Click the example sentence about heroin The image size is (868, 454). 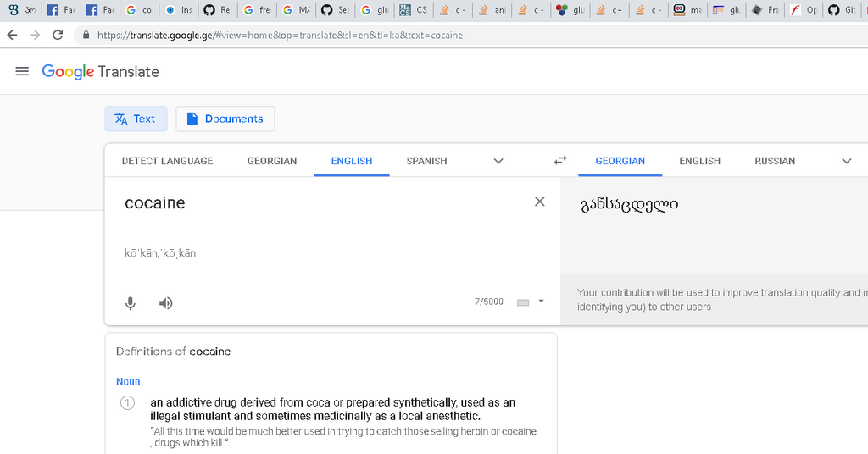point(343,437)
